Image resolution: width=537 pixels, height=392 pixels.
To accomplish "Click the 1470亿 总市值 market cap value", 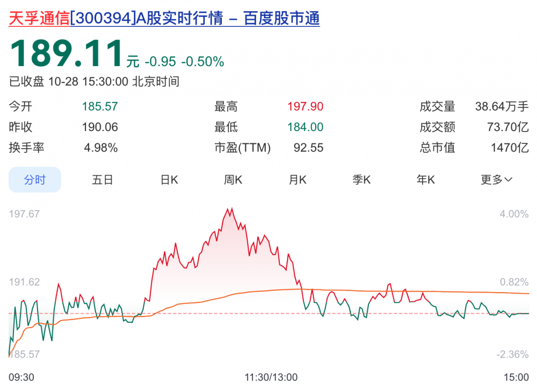I will pos(510,148).
